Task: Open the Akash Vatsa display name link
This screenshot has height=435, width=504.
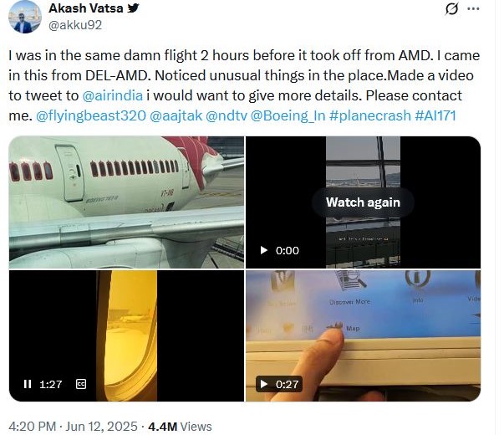Action: 86,8
